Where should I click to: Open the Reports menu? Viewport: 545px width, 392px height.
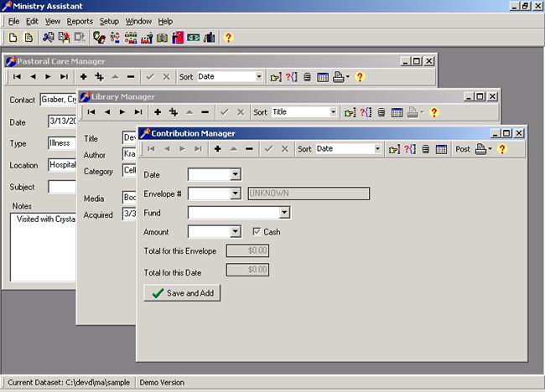click(x=80, y=21)
